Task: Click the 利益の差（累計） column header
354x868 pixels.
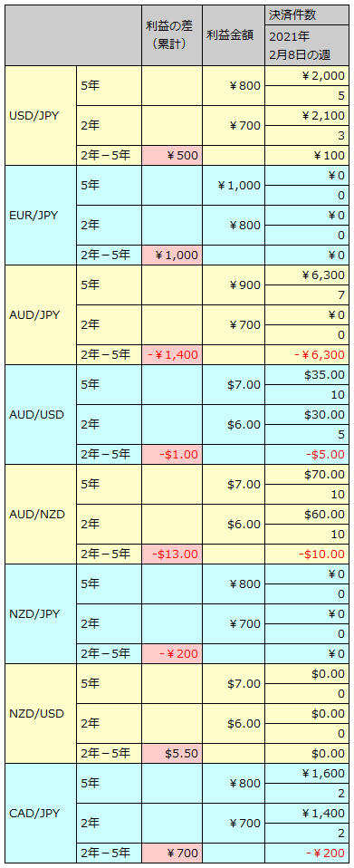Action: coord(172,35)
